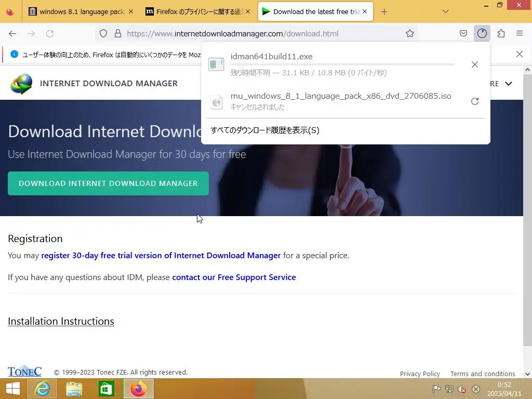Open the Windows Start button
The height and width of the screenshot is (399, 532).
coord(12,389)
